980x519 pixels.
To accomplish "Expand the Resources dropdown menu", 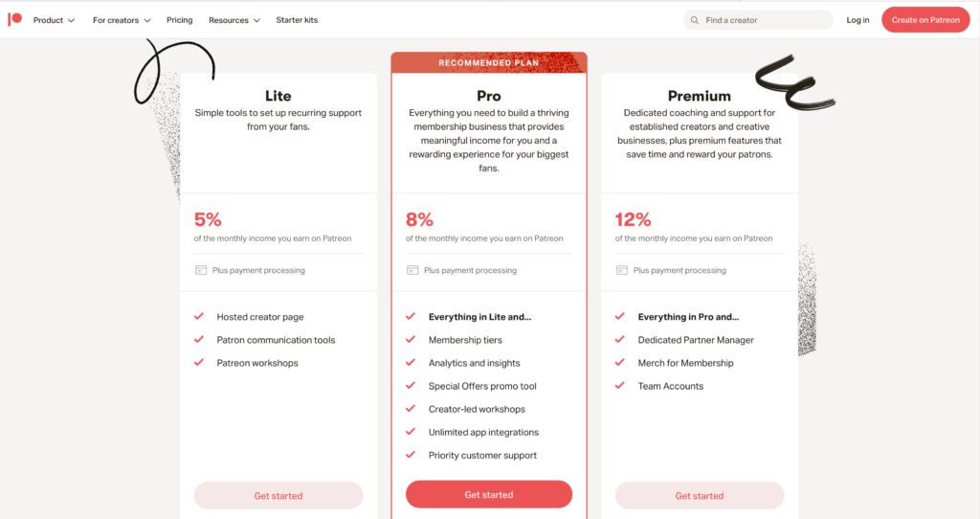I will point(234,20).
